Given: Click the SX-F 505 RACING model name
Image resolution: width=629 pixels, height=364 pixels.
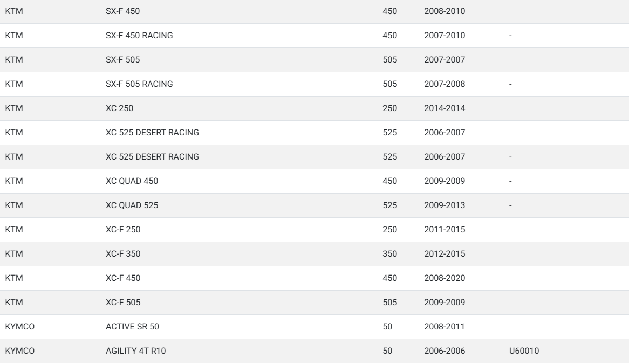Looking at the screenshot, I should (x=139, y=84).
